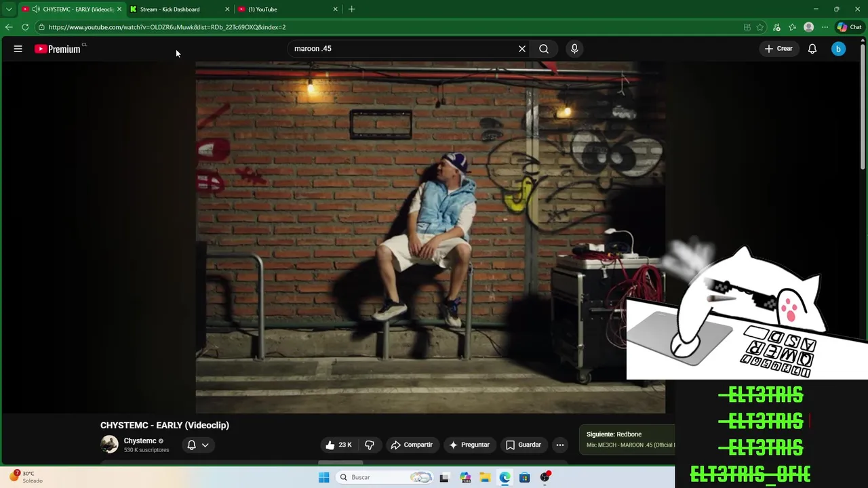
Task: Click the video player to pause
Action: [431, 237]
